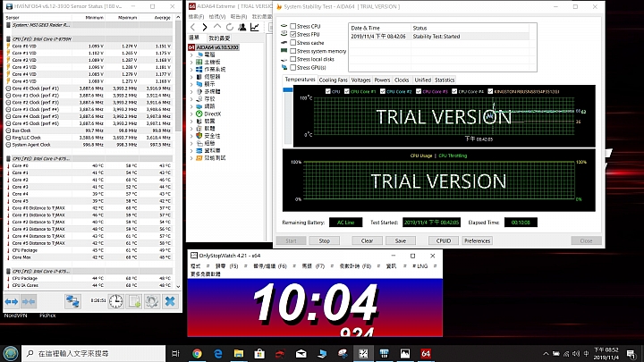The height and width of the screenshot is (362, 644).
Task: Switch to Cooling Fans tab
Action: pyautogui.click(x=333, y=80)
